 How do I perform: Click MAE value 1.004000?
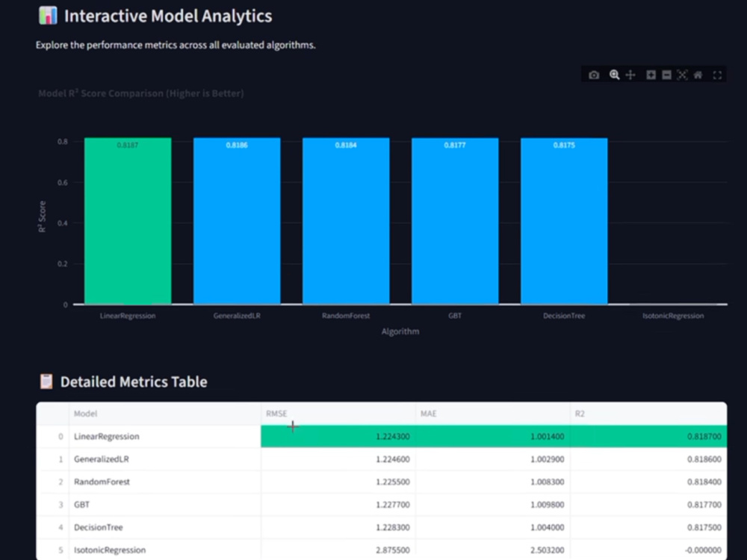click(x=492, y=527)
